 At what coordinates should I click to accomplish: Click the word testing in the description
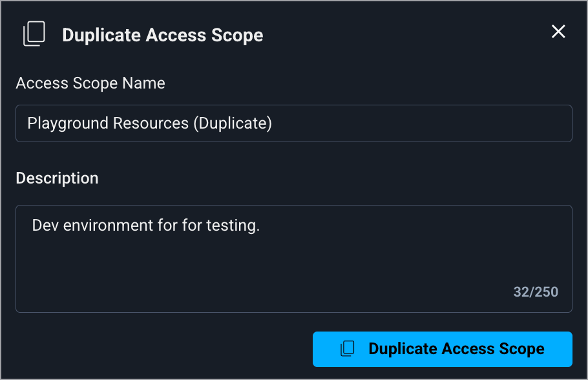pyautogui.click(x=231, y=226)
